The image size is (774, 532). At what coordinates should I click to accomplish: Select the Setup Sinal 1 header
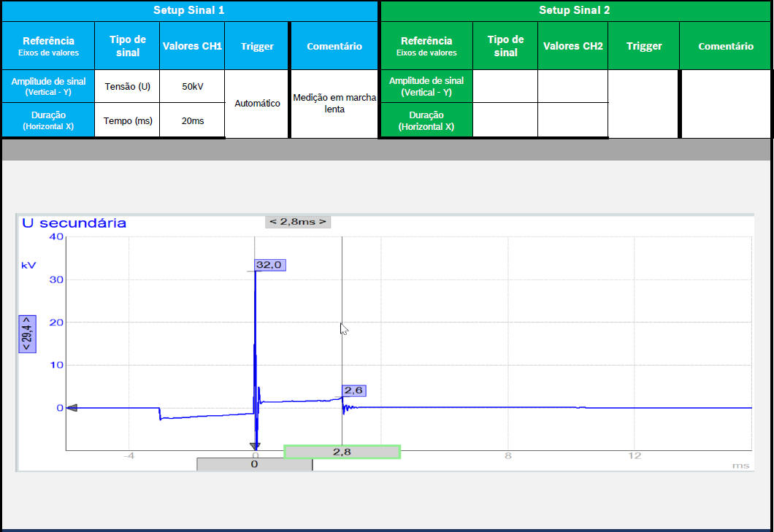(188, 10)
